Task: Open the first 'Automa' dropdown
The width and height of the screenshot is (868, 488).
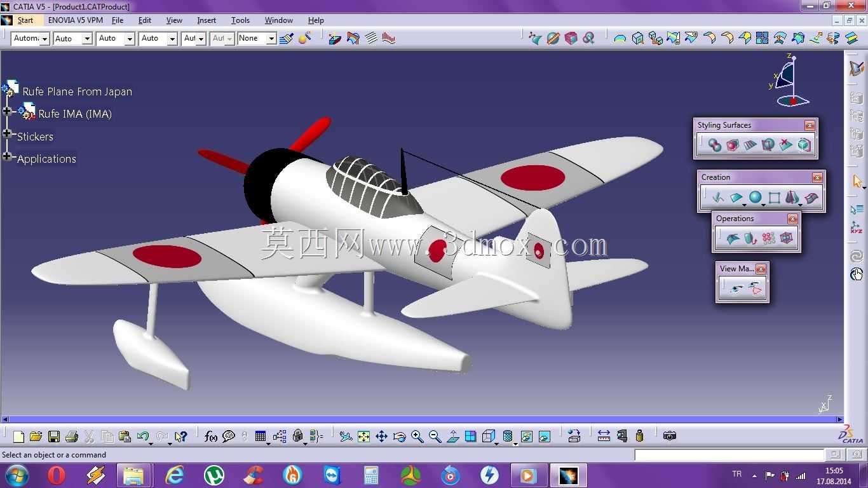Action: (44, 39)
